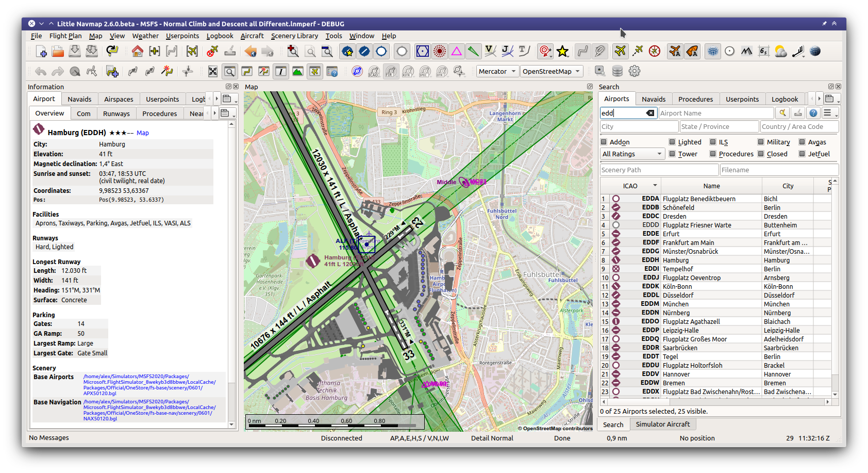Toggle the hillshading mountain icon
The image size is (868, 473).
coord(747,51)
